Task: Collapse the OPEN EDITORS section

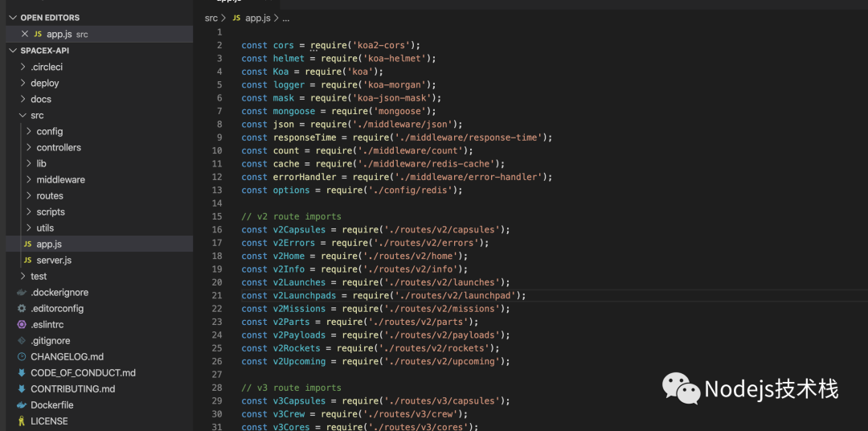Action: click(14, 18)
